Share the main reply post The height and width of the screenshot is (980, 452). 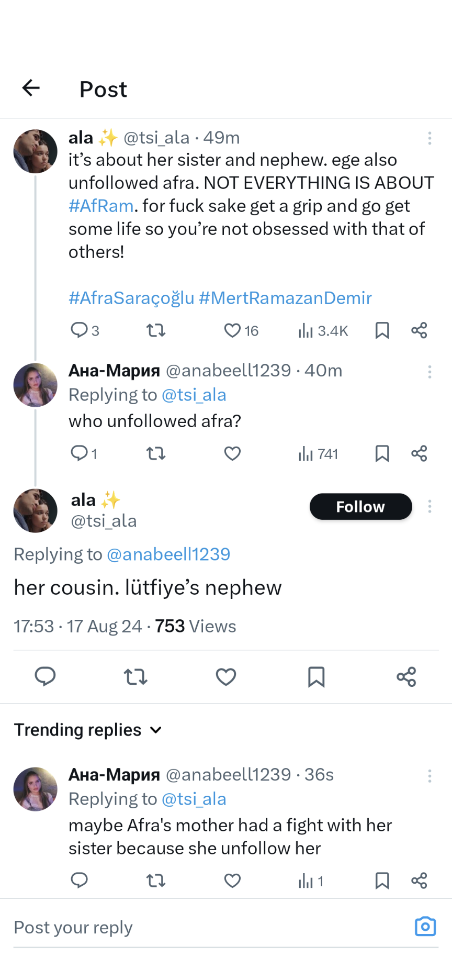pos(406,677)
